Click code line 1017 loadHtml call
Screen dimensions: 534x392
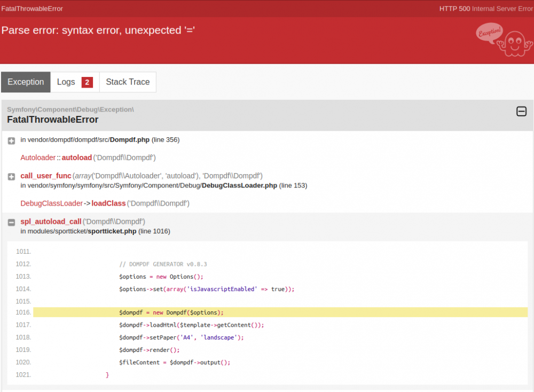pyautogui.click(x=191, y=325)
